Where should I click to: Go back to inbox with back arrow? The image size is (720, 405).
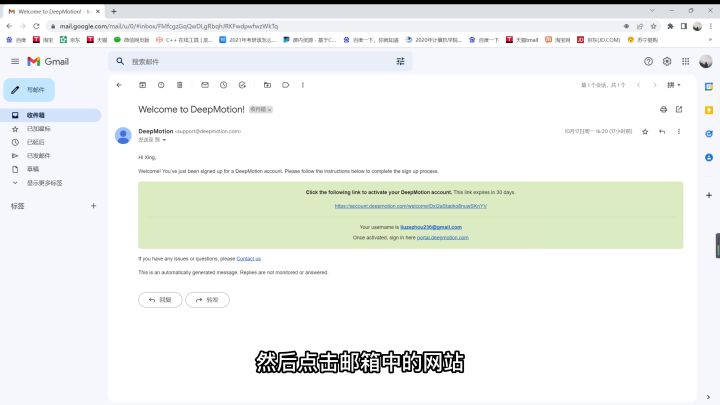pyautogui.click(x=119, y=85)
